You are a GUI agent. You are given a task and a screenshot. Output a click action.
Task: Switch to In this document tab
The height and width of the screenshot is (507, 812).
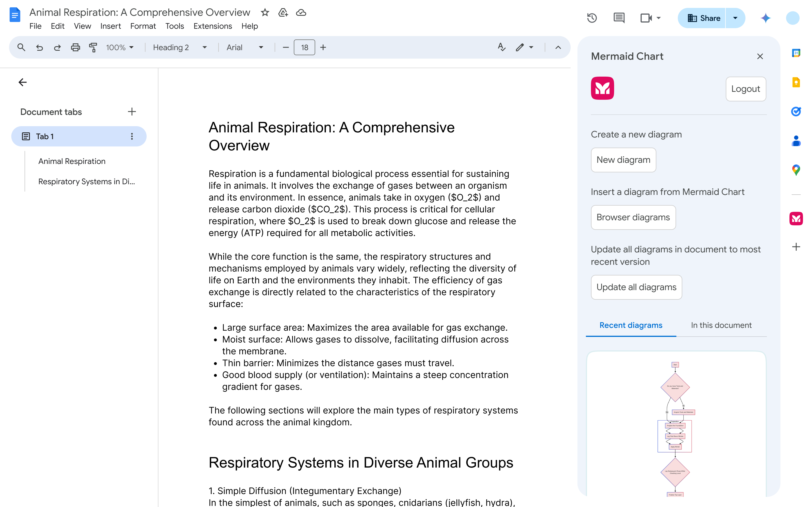[x=721, y=325]
